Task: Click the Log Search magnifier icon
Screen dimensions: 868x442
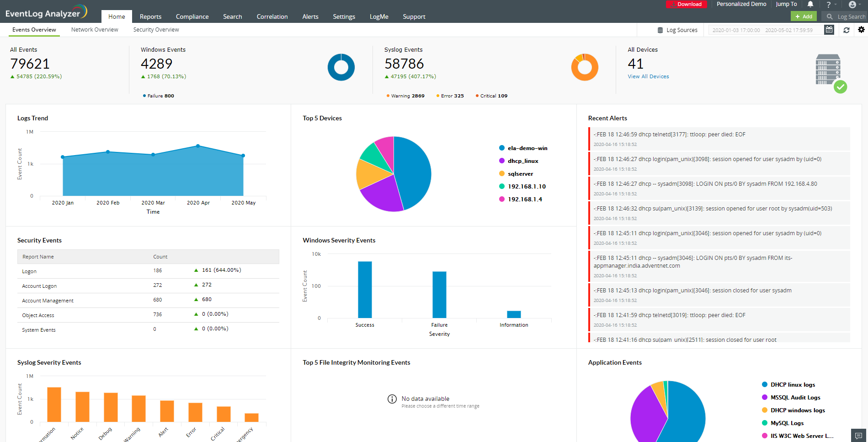Action: point(830,16)
